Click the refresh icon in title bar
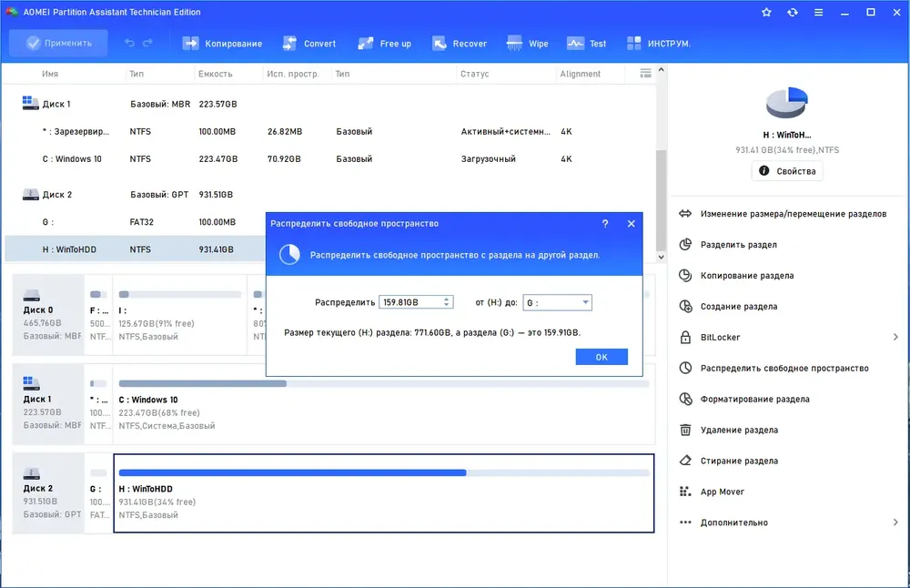Screen dimensions: 910x588 point(793,12)
